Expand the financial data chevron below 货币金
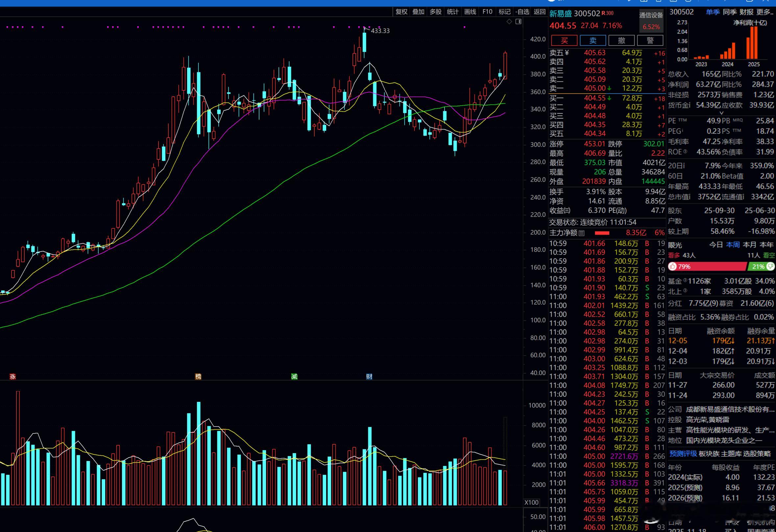 click(721, 113)
